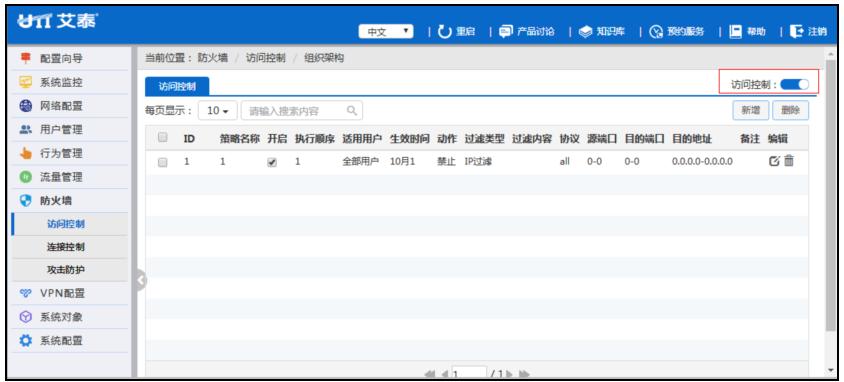Click the 删除 delete button
Viewport: 844px width, 382px height.
(x=791, y=110)
